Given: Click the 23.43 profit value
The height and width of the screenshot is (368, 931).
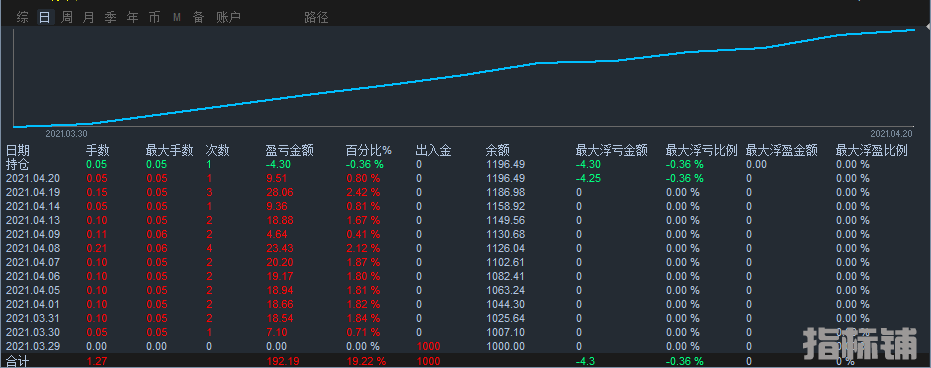Looking at the screenshot, I should point(281,248).
